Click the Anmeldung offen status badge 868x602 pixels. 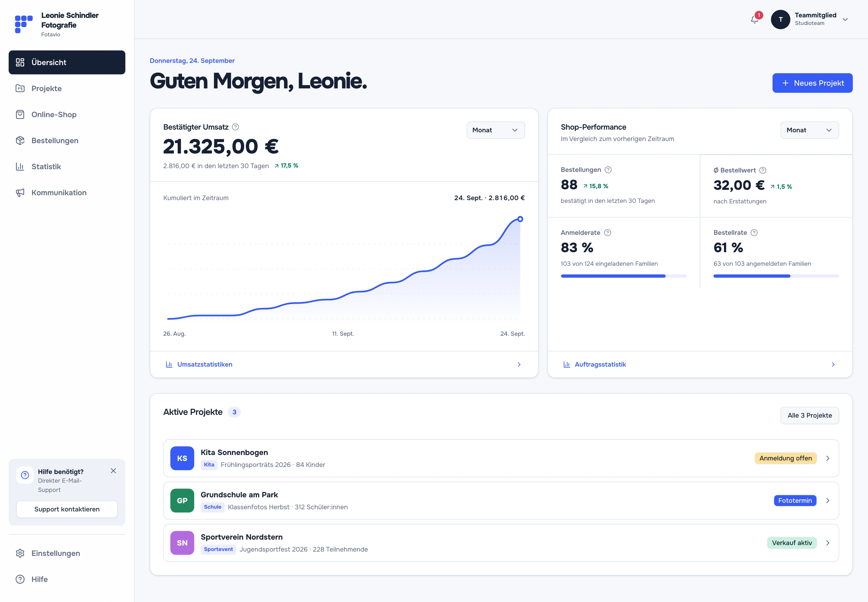point(785,458)
